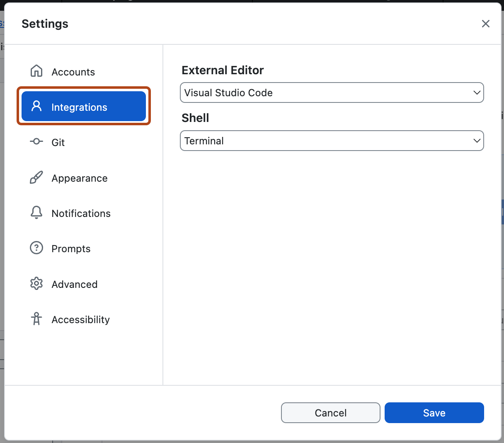504x443 pixels.
Task: Open Prompts via the question mark icon
Action: (x=36, y=248)
